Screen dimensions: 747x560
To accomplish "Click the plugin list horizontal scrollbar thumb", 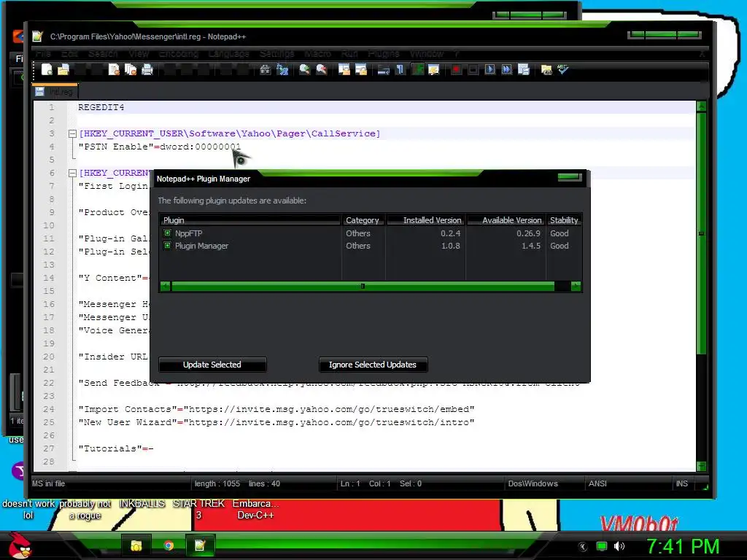I will [x=363, y=286].
